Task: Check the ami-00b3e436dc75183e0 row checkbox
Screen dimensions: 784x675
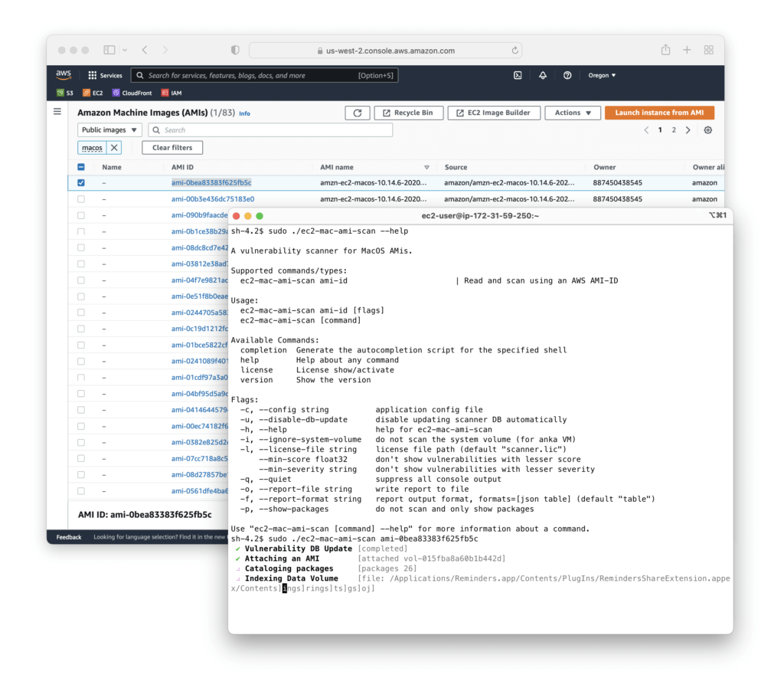Action: click(x=81, y=199)
